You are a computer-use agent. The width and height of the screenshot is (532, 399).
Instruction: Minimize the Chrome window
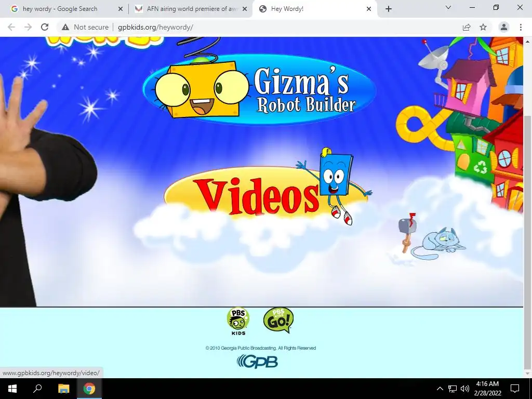pyautogui.click(x=472, y=7)
